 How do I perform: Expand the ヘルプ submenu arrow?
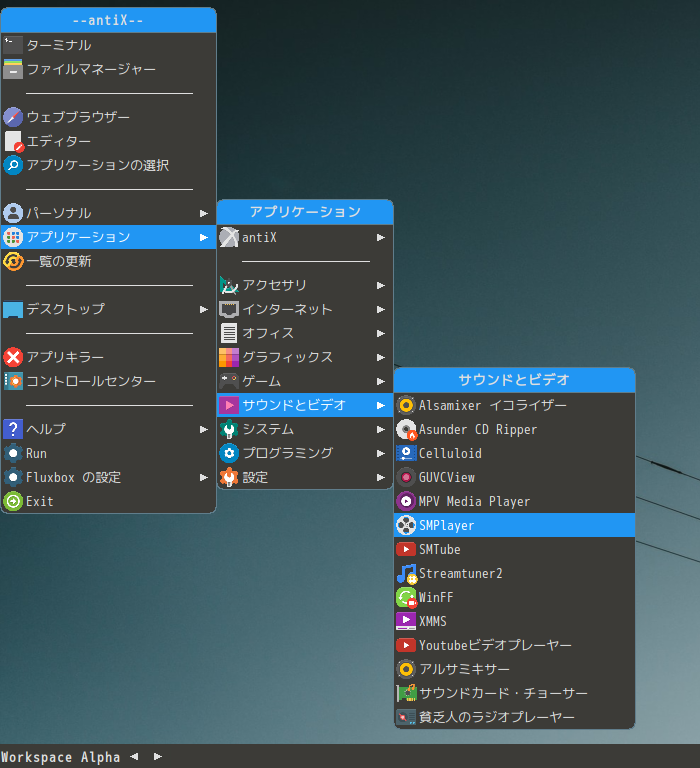point(204,430)
